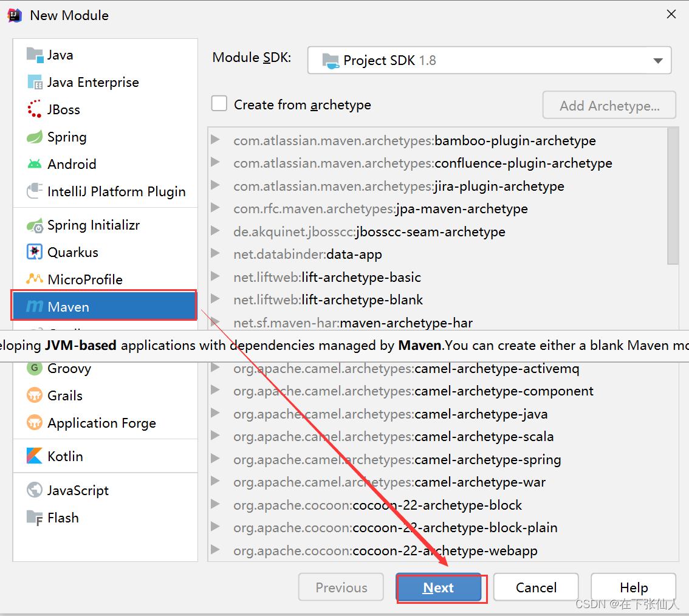Select camel-archetype-scala row
Viewport: 689px width, 616px height.
click(437, 436)
